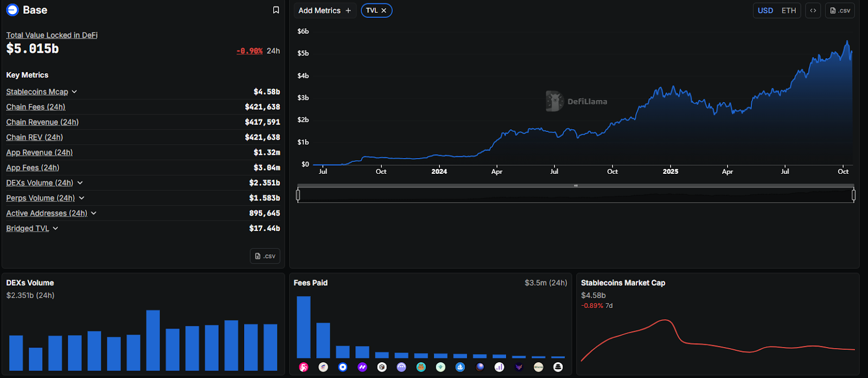Open the Add Metrics menu
Image resolution: width=868 pixels, height=378 pixels.
(324, 10)
